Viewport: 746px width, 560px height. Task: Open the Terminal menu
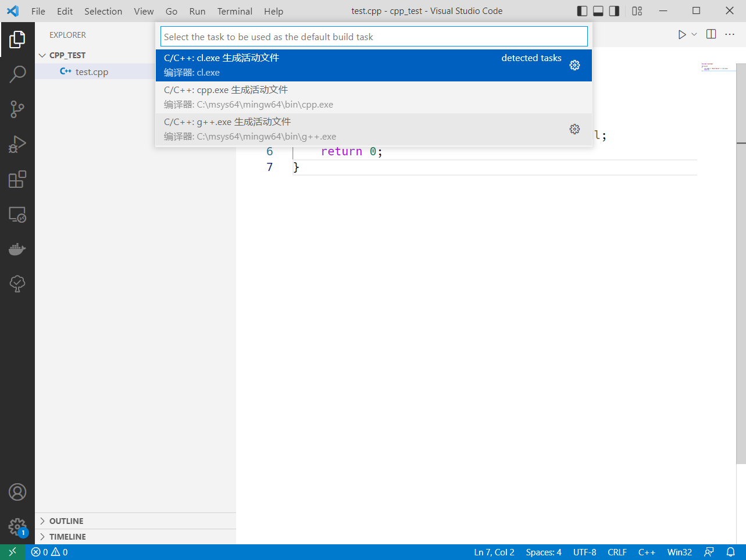[235, 11]
